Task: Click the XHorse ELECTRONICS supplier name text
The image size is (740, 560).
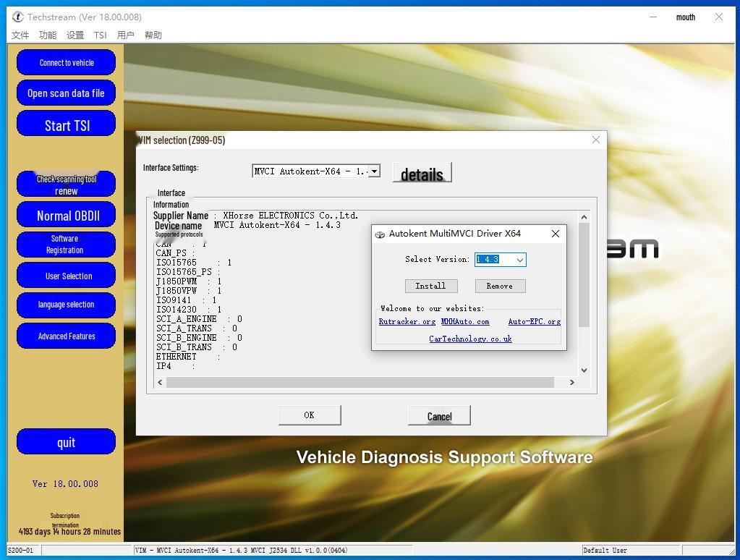Action: tap(290, 216)
